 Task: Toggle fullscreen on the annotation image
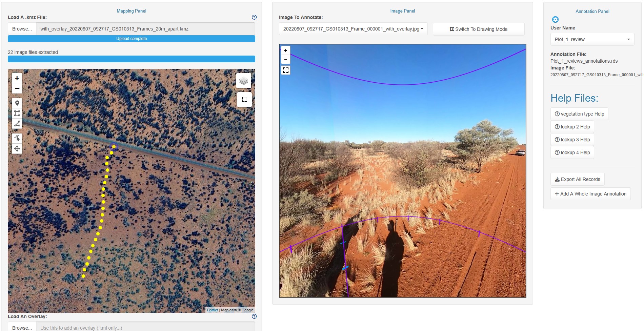coord(286,70)
